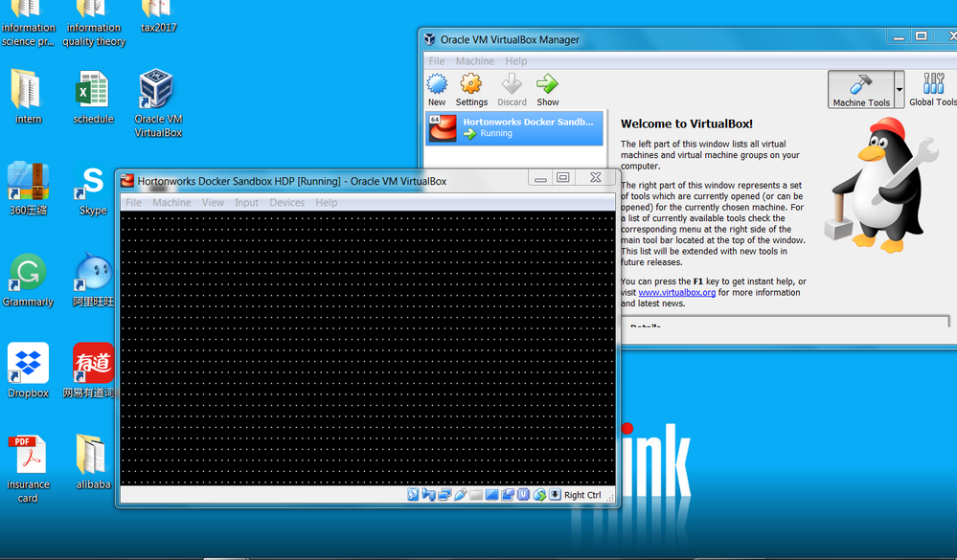Click the New machine icon in VirtualBox Manager
Image resolution: width=957 pixels, height=560 pixels.
click(437, 89)
